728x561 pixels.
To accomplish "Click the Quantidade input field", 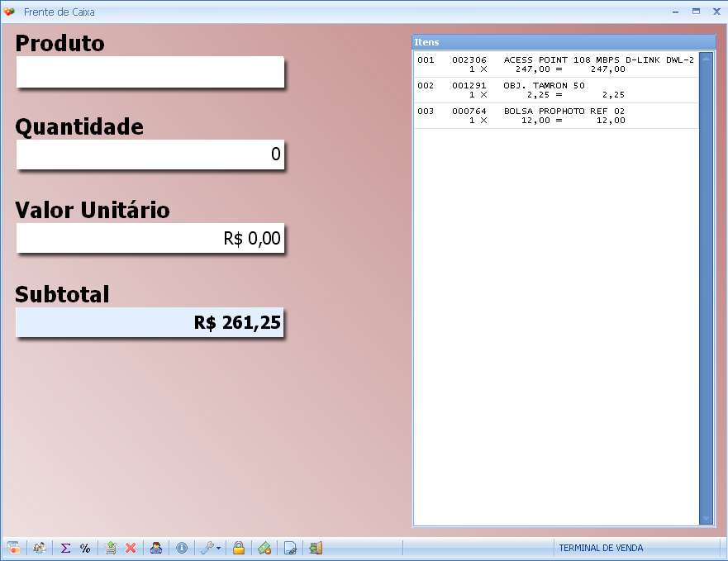I will [150, 155].
